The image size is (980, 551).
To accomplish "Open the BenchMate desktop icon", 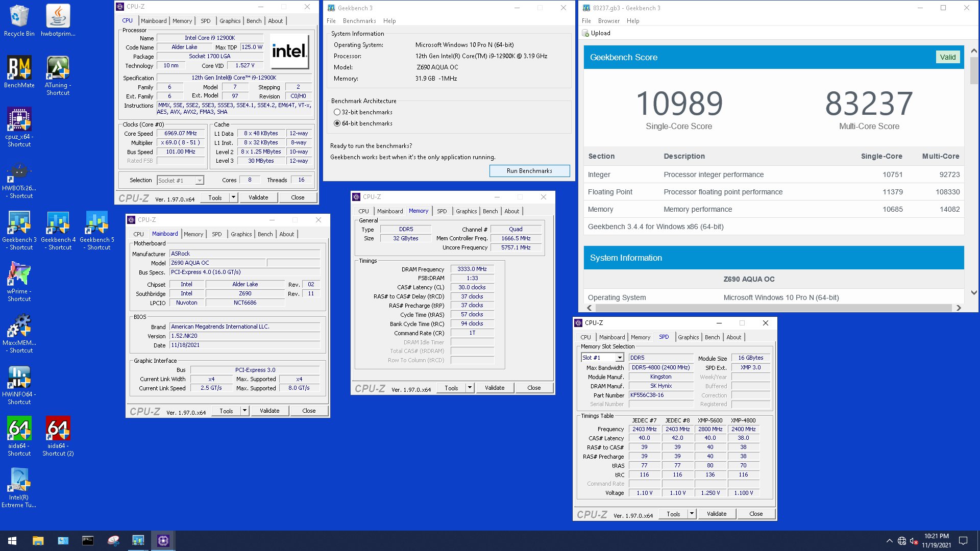I will click(19, 68).
